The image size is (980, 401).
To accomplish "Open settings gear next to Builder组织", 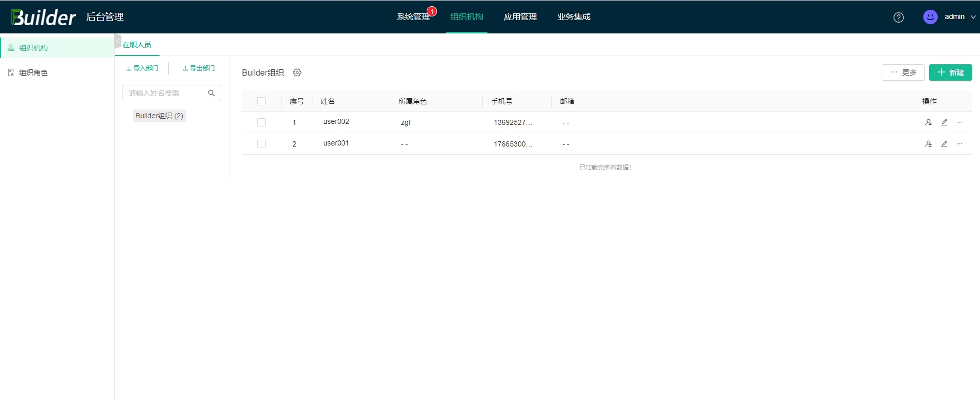I will tap(297, 72).
